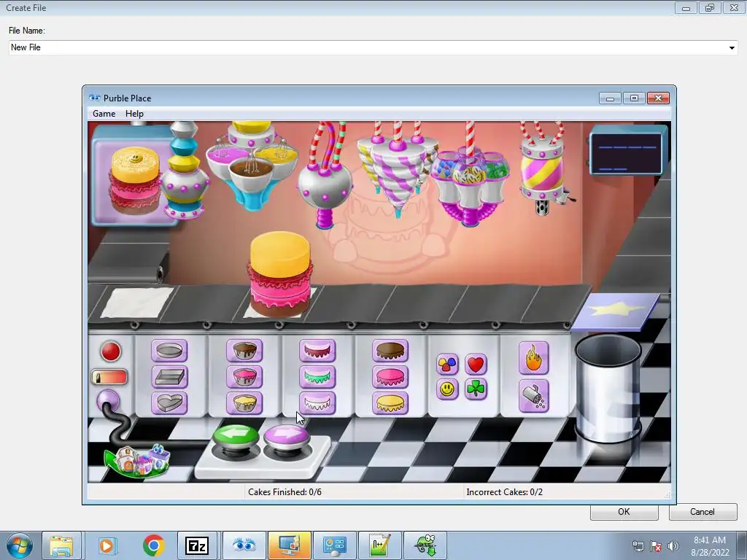Apply the pink icing button
Image resolution: width=747 pixels, height=560 pixels.
coord(390,377)
